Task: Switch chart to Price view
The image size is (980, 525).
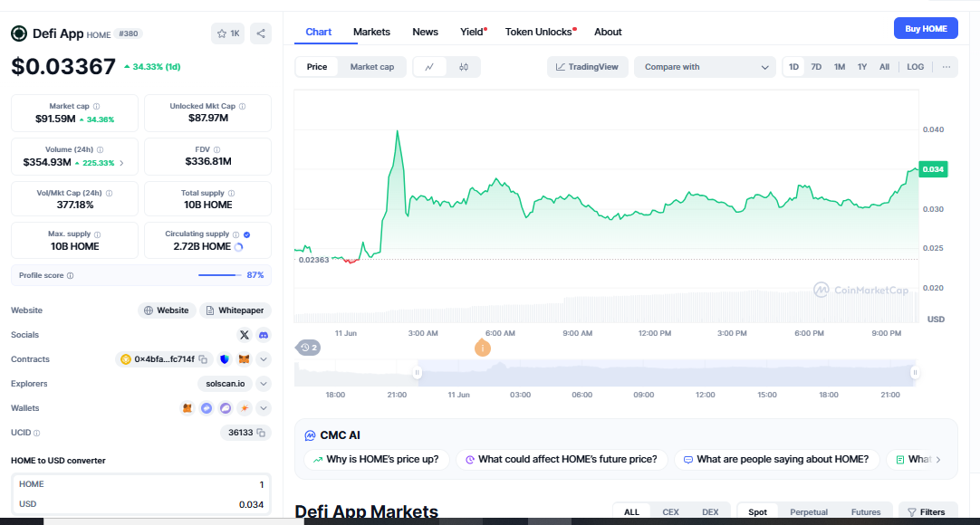Action: tap(317, 67)
